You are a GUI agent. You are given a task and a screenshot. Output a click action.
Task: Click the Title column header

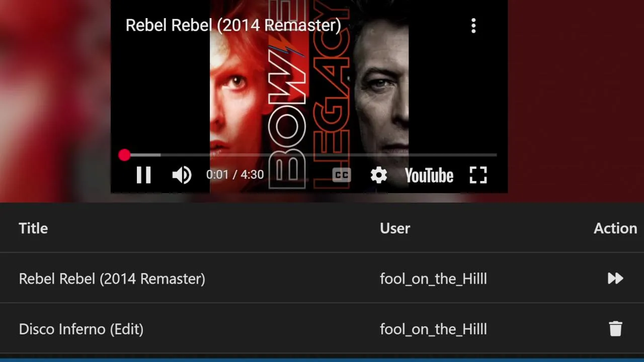click(33, 228)
